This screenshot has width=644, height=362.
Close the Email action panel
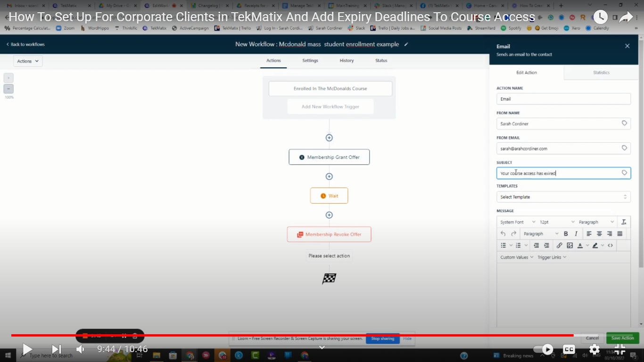pyautogui.click(x=627, y=46)
